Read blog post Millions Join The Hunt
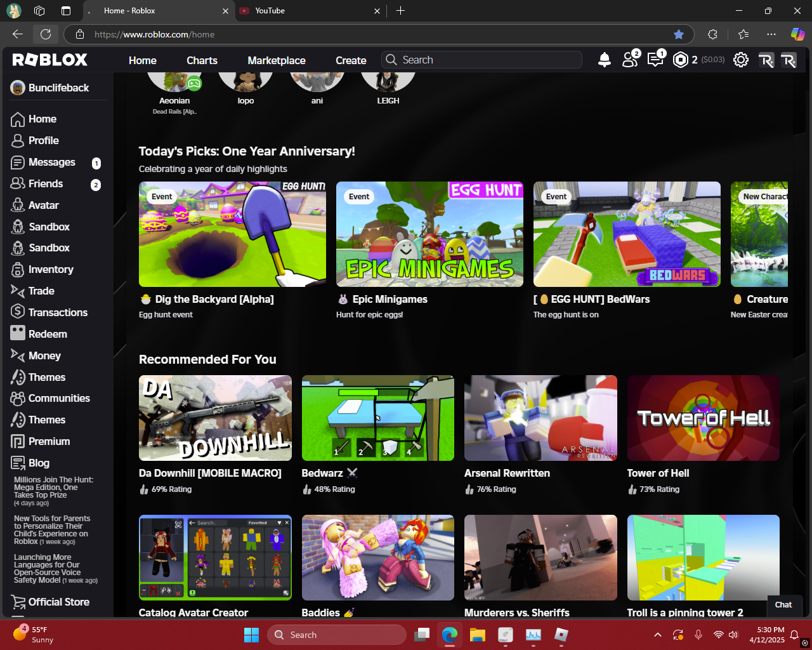 click(x=54, y=491)
